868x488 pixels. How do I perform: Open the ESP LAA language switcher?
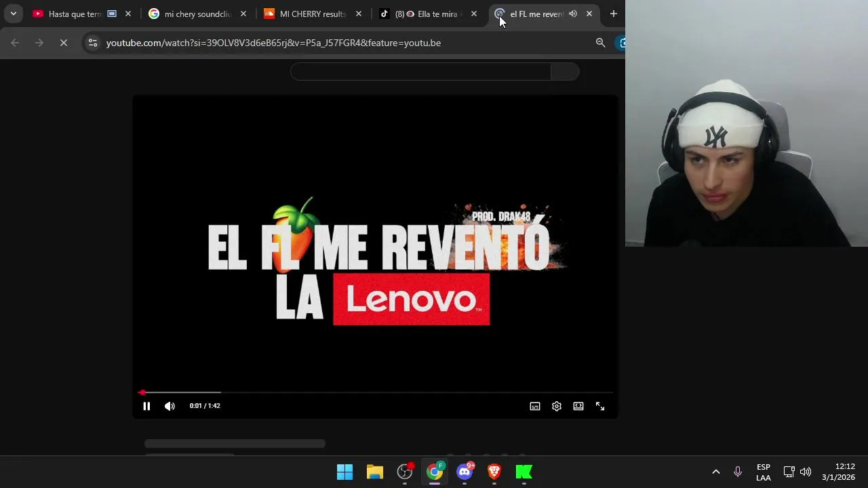pyautogui.click(x=764, y=472)
